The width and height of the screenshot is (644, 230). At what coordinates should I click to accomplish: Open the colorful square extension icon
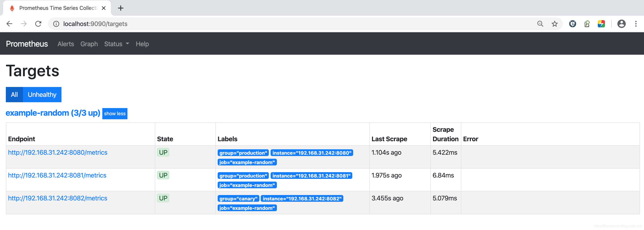[x=601, y=24]
